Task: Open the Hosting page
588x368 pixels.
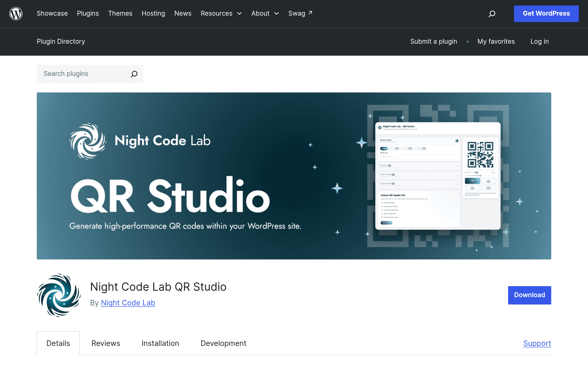Action: pos(153,13)
